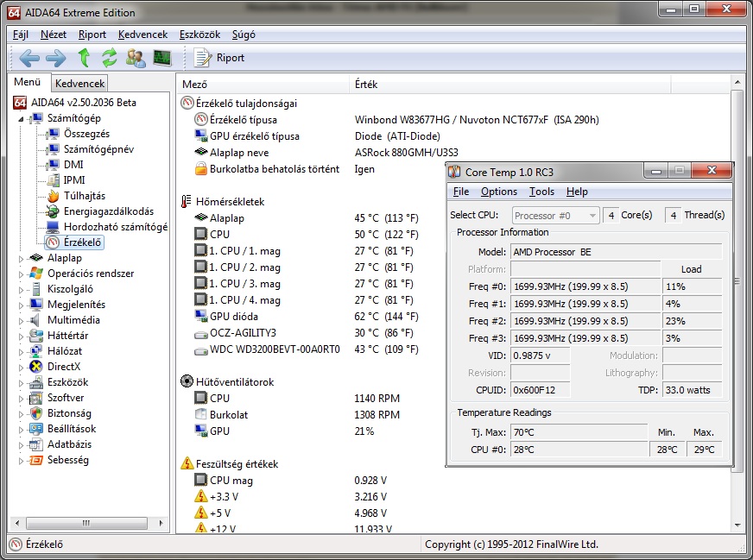Click the Szoftver icon in tree
This screenshot has height=560, width=753.
pyautogui.click(x=36, y=398)
